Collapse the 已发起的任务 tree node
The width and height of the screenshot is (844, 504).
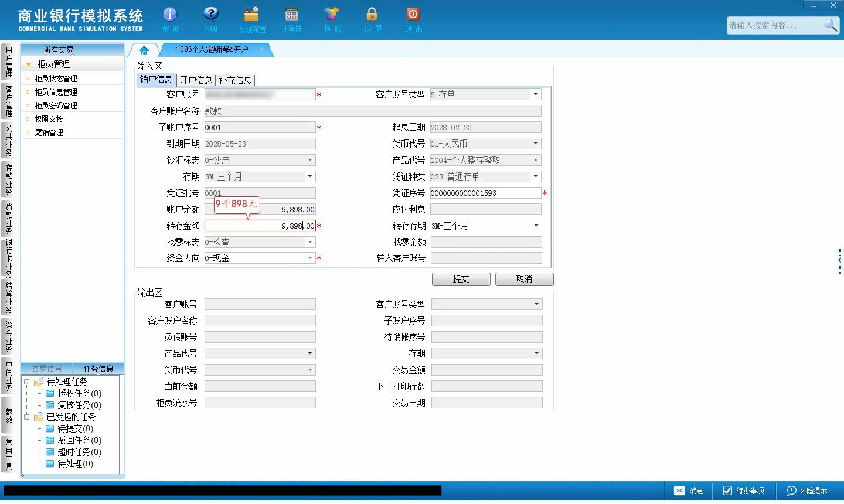pyautogui.click(x=26, y=417)
